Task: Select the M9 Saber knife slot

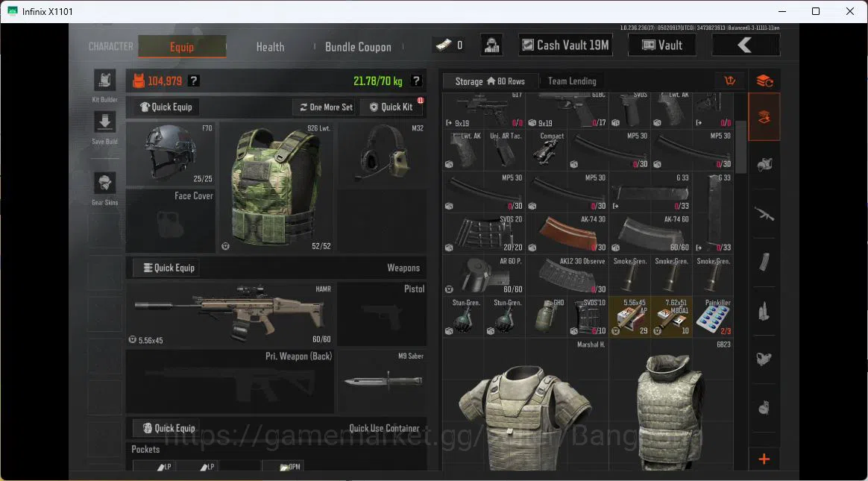Action: tap(382, 381)
